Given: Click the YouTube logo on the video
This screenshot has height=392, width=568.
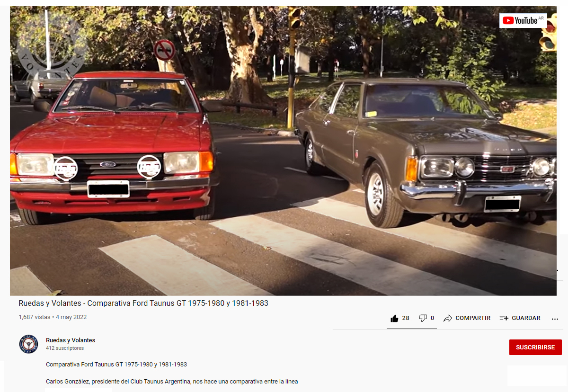Looking at the screenshot, I should (523, 20).
